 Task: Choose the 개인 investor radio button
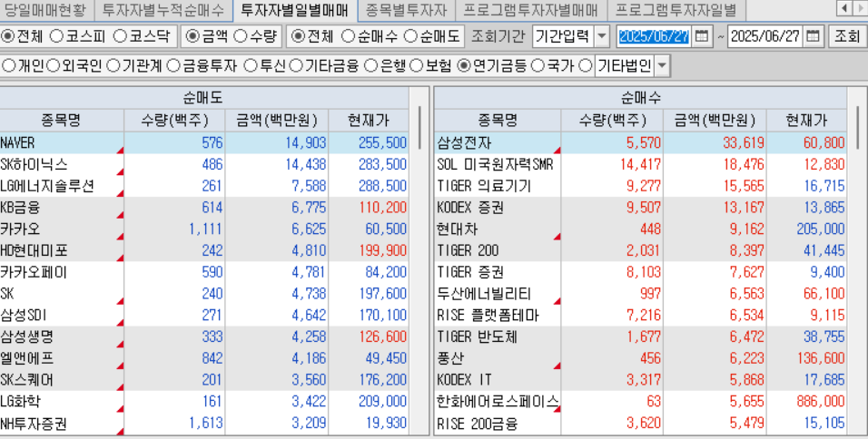8,66
